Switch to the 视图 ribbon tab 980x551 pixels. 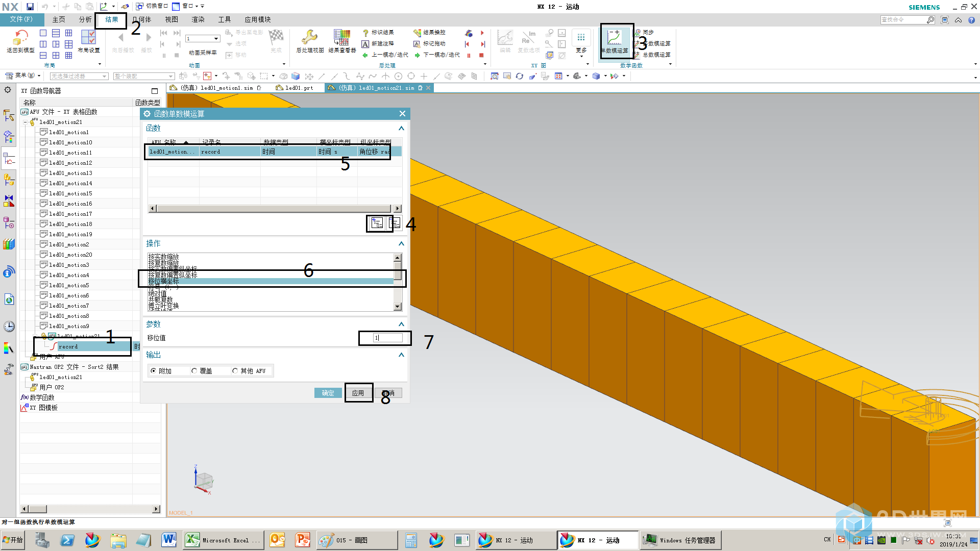click(171, 19)
